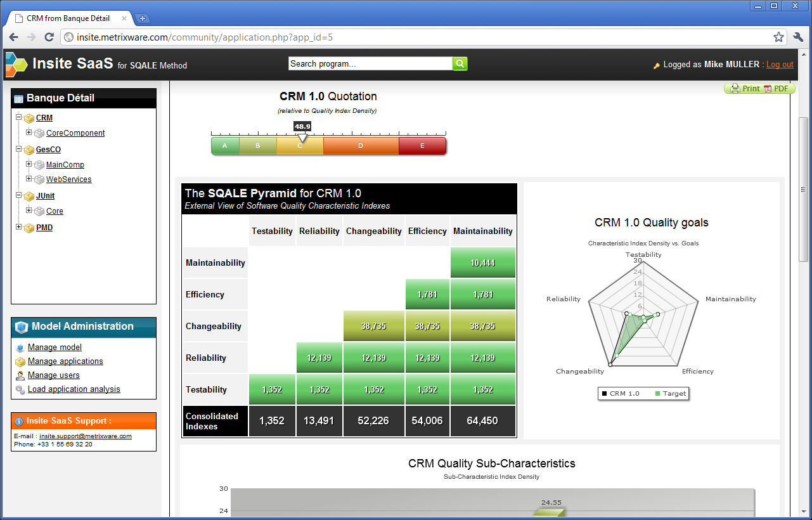Click the Model Administration shield icon
This screenshot has height=520, width=812.
click(x=22, y=327)
